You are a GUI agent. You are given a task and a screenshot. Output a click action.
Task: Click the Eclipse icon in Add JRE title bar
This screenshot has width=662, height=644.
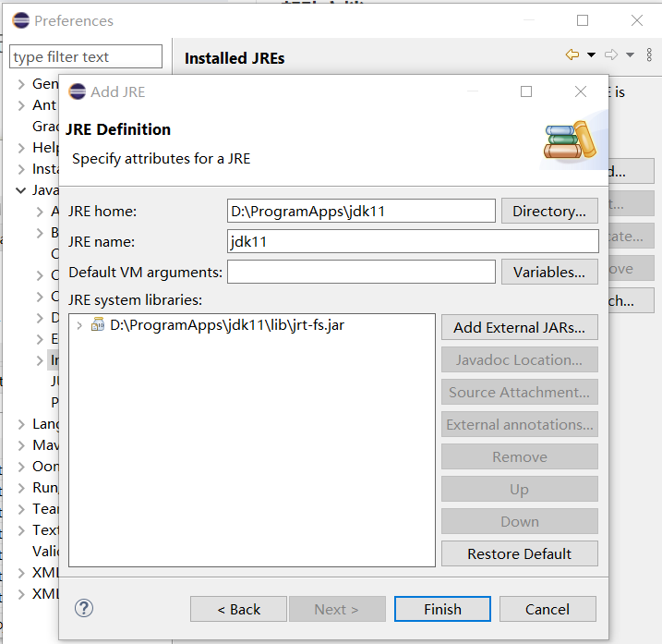pos(78,91)
